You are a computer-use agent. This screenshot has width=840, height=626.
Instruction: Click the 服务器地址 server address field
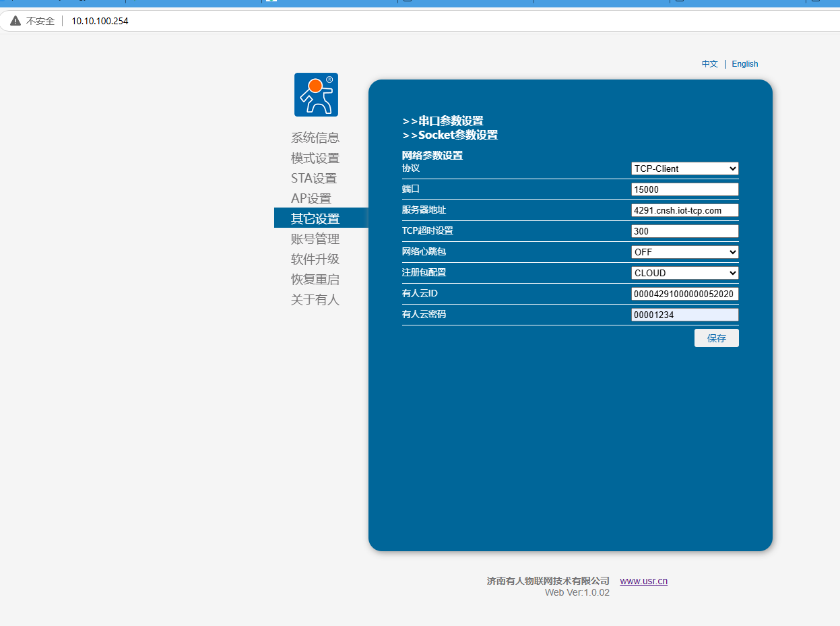click(685, 210)
